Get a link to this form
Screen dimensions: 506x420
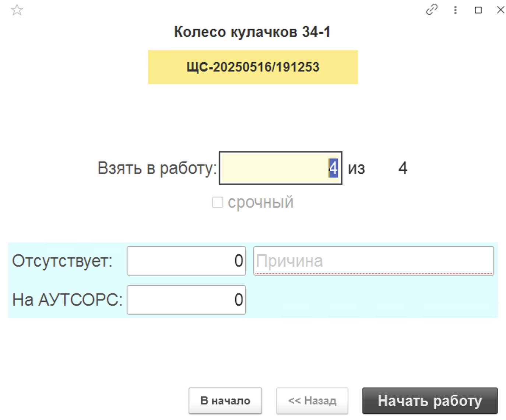click(x=432, y=10)
